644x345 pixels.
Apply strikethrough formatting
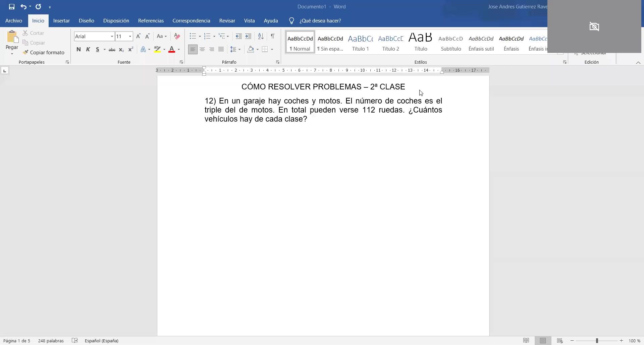(112, 50)
